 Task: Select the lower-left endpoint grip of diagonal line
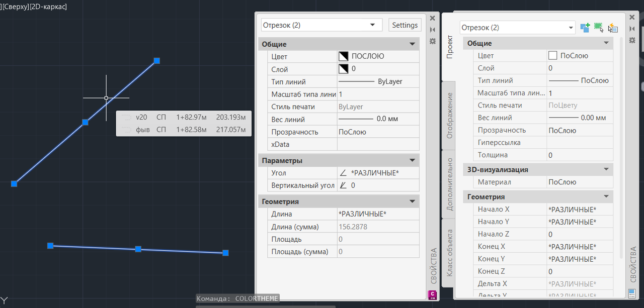point(14,184)
